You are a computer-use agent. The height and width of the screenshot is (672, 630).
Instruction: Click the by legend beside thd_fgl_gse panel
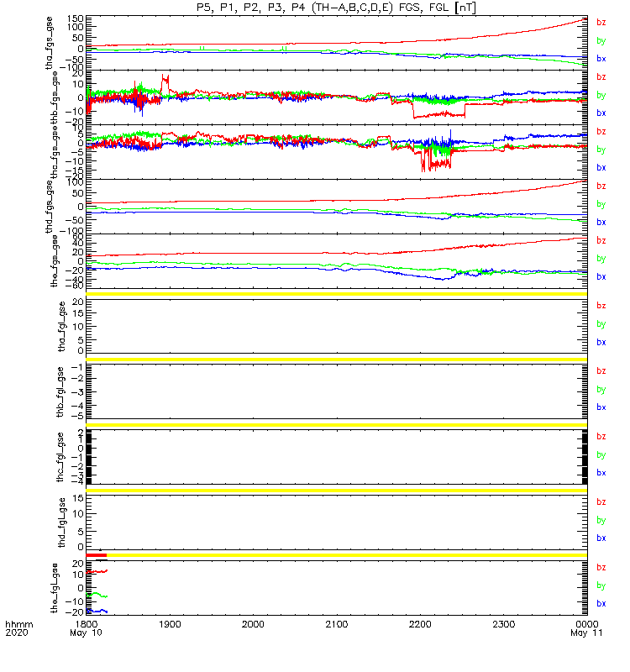(x=601, y=520)
